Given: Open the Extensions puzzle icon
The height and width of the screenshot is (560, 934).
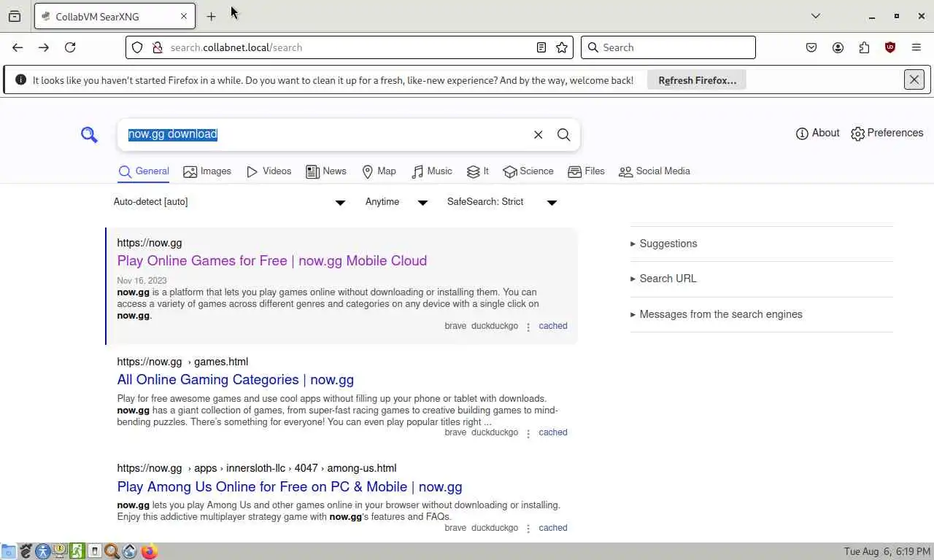Looking at the screenshot, I should pyautogui.click(x=864, y=47).
